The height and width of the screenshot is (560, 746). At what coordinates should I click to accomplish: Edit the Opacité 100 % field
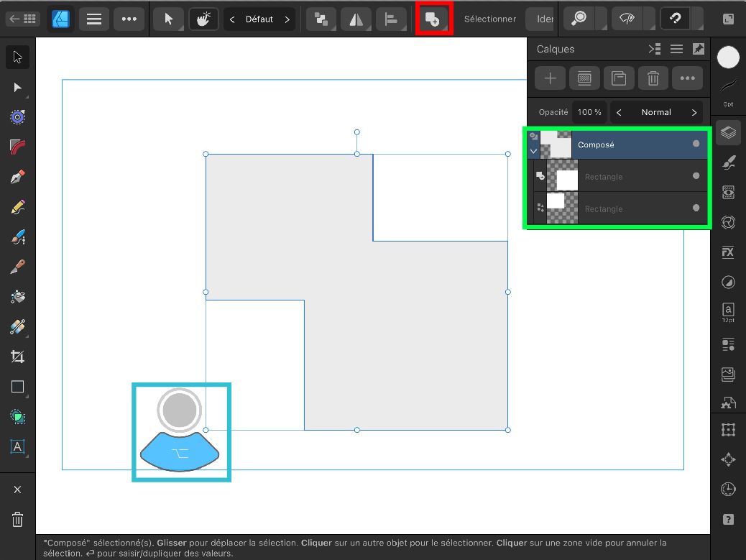(x=589, y=112)
